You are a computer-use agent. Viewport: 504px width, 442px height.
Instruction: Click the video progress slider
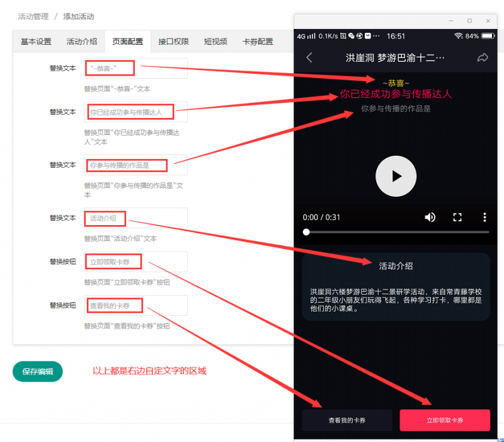click(397, 232)
